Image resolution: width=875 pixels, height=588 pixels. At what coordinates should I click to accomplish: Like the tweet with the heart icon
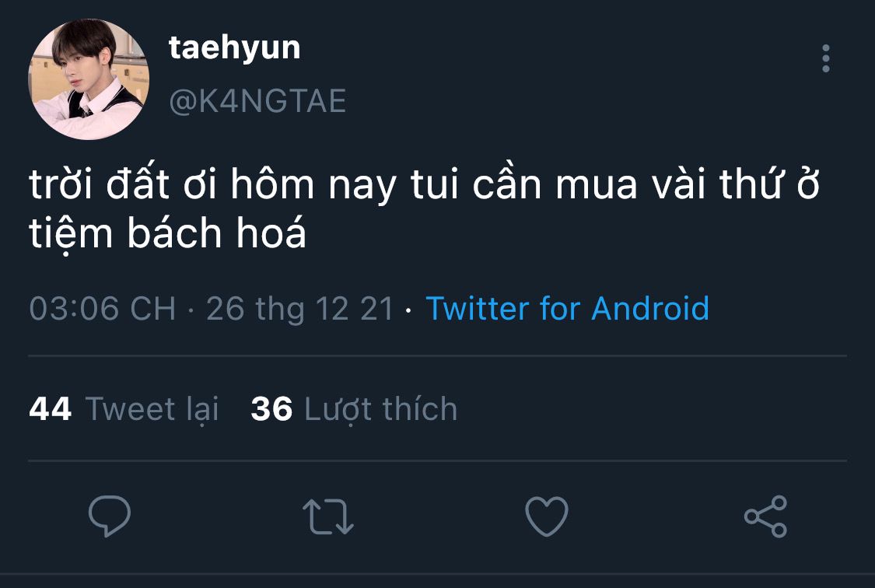(x=547, y=516)
